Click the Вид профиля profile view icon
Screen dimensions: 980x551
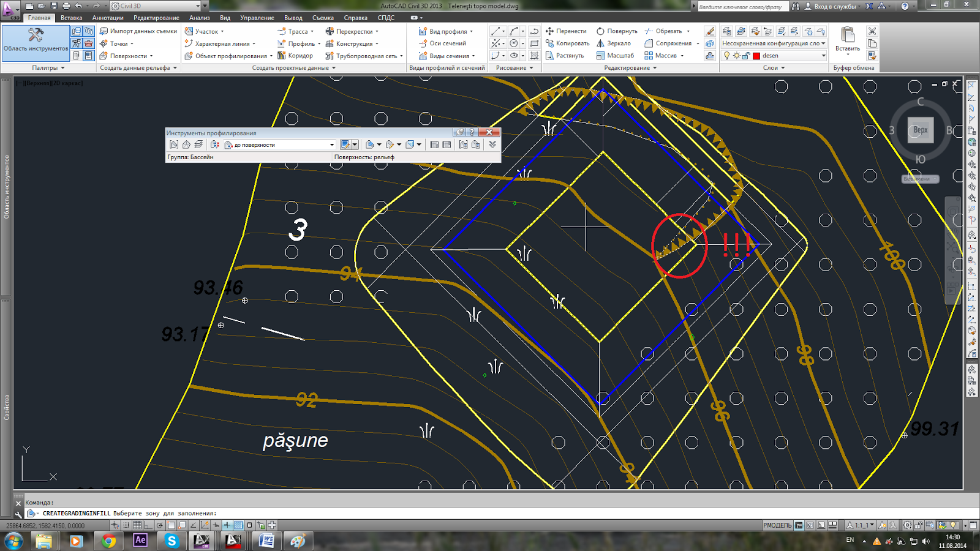[423, 31]
